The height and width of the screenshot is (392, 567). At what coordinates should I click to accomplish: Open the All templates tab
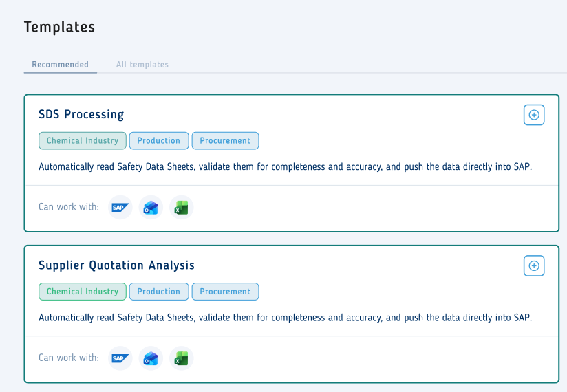pos(142,65)
